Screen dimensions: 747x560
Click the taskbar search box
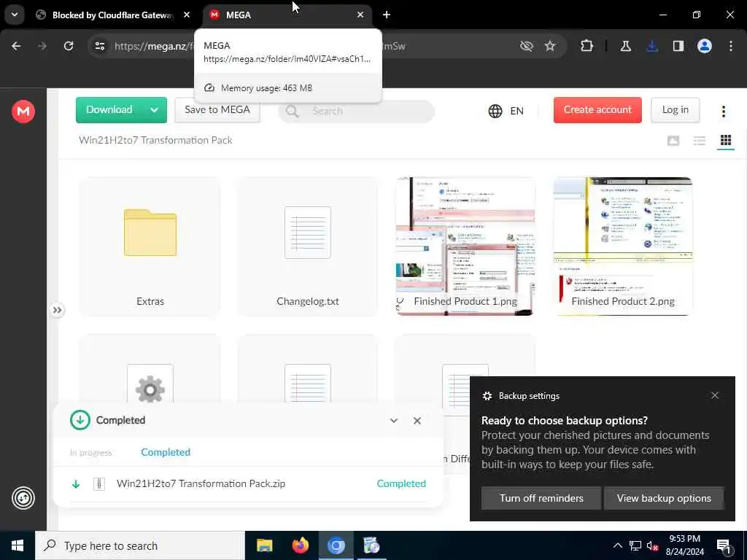(140, 545)
